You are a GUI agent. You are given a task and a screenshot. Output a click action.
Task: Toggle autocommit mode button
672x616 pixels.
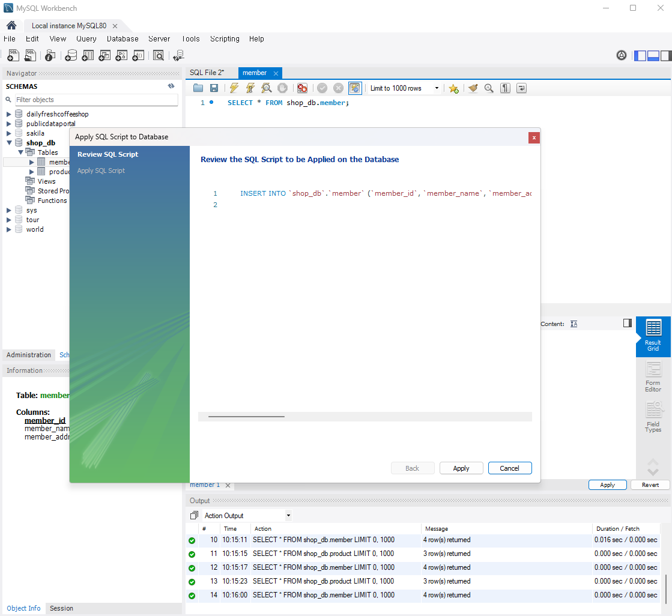355,88
